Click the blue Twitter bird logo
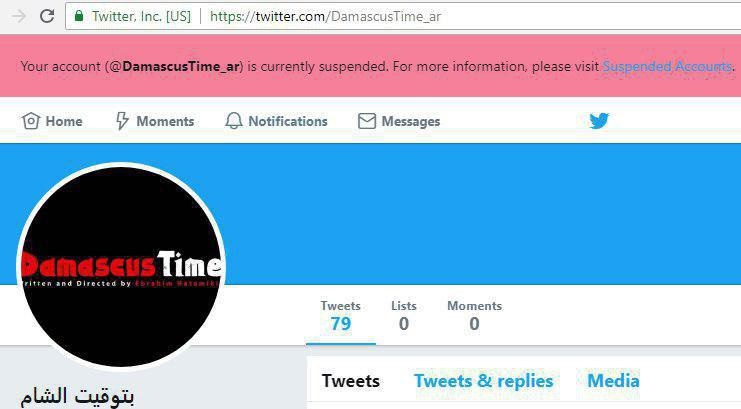This screenshot has width=741, height=409. [599, 121]
